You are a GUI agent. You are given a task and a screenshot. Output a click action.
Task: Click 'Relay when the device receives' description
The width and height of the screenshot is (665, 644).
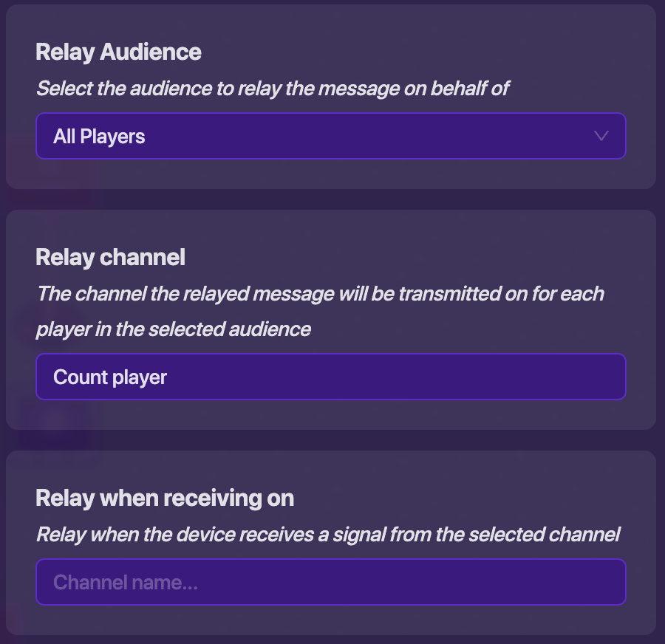(x=328, y=534)
